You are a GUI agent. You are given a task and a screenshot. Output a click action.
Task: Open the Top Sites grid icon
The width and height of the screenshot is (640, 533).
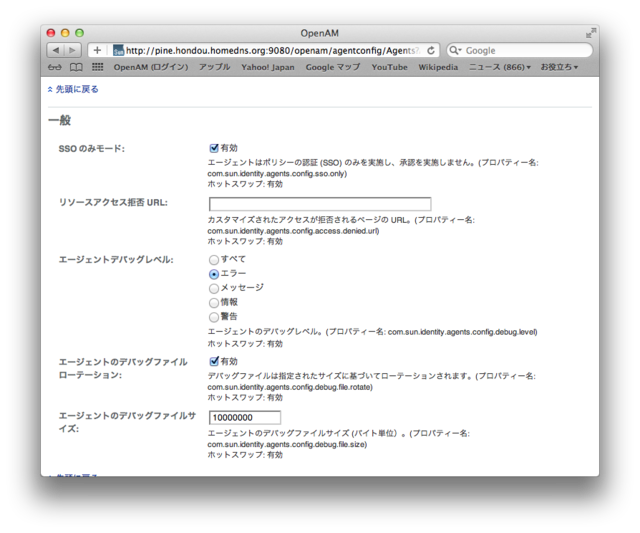click(x=98, y=67)
